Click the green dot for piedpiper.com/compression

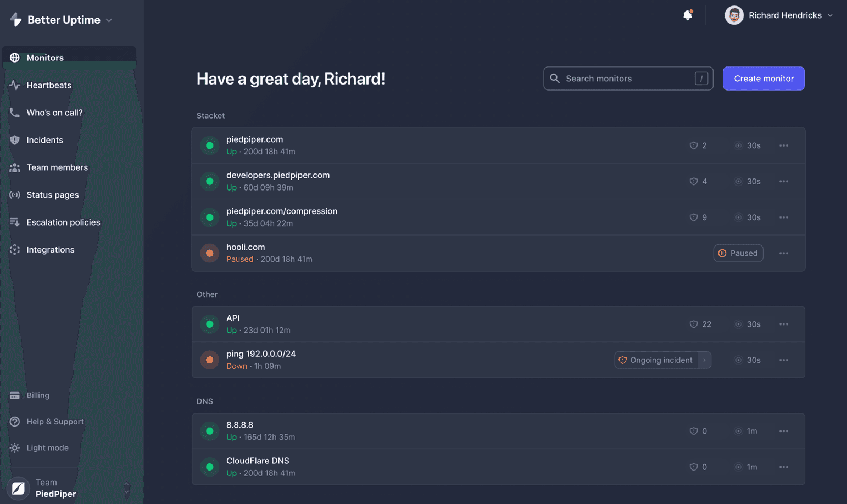[209, 217]
